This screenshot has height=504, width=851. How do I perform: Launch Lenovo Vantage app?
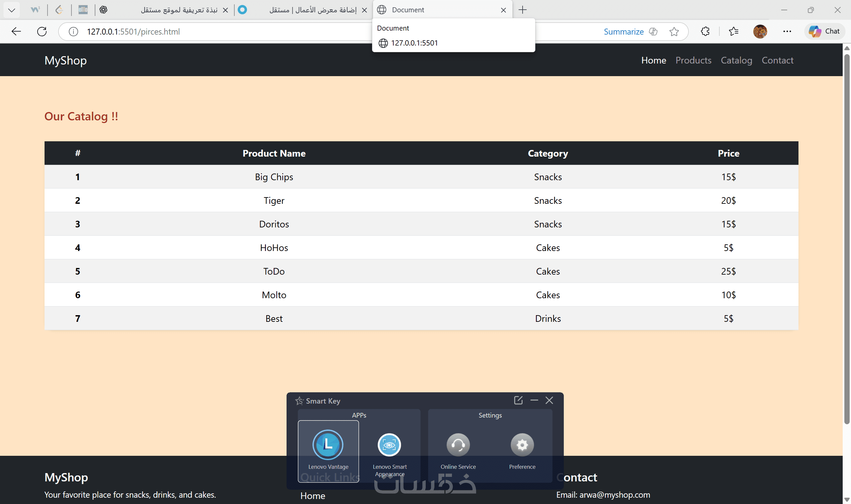328,445
